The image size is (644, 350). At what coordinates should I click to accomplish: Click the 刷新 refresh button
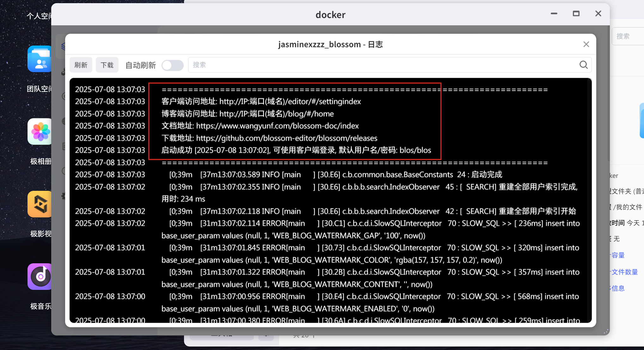click(x=81, y=65)
